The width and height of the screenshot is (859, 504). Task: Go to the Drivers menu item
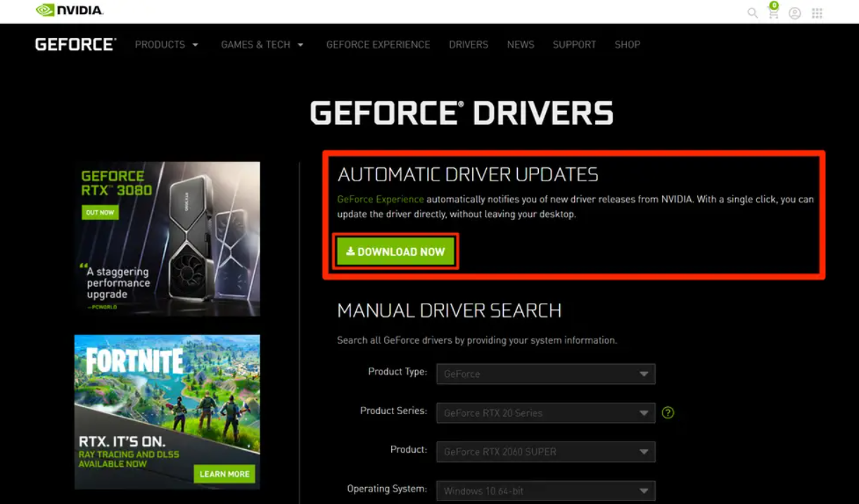coord(469,44)
